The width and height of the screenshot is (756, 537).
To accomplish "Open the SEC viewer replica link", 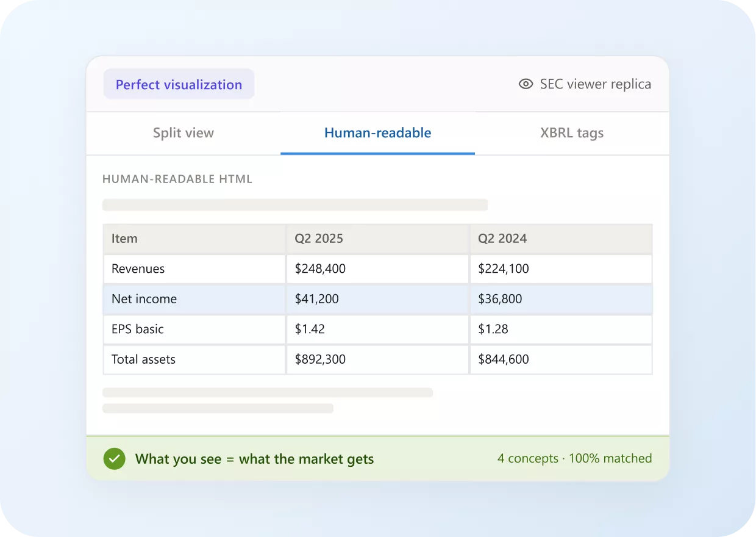I will tap(585, 84).
